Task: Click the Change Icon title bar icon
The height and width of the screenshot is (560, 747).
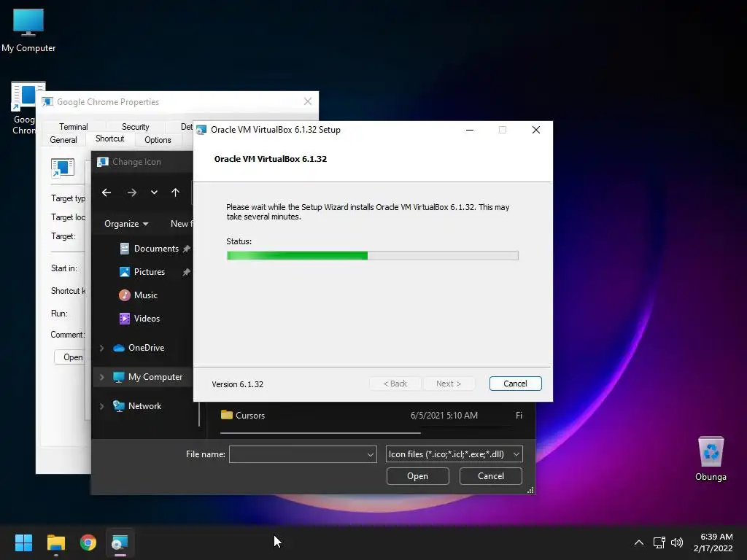Action: point(102,162)
